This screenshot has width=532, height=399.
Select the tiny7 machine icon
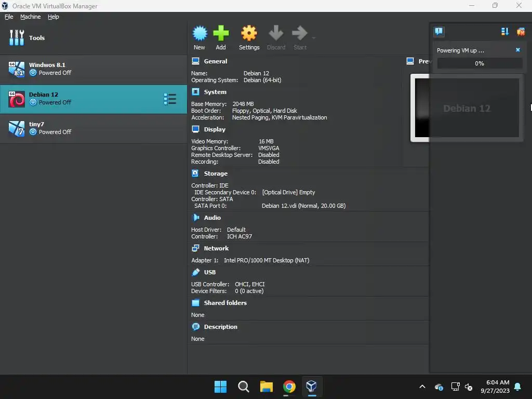[x=17, y=129]
